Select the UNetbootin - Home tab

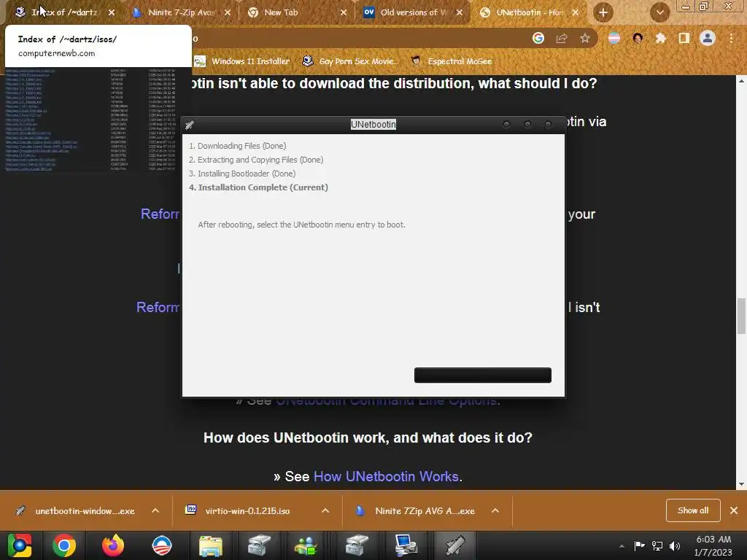point(529,12)
